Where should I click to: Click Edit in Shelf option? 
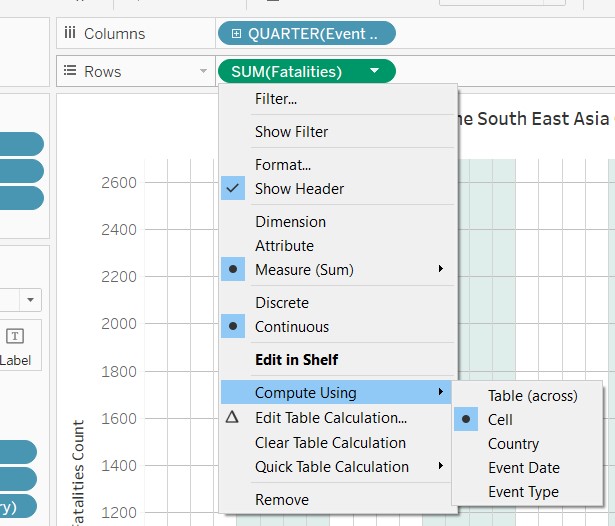click(296, 360)
